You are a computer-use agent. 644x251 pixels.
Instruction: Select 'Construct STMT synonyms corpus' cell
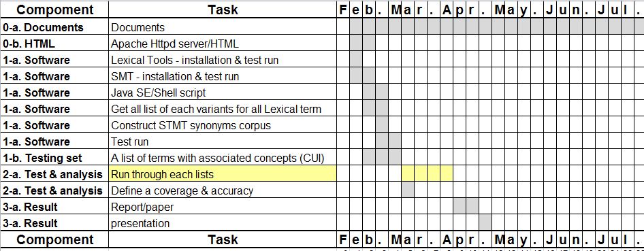(223, 125)
